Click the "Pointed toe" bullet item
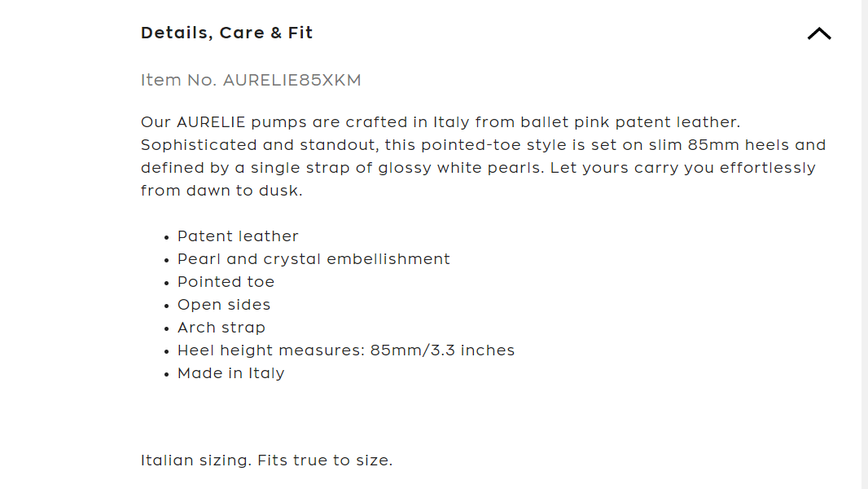 click(x=226, y=282)
